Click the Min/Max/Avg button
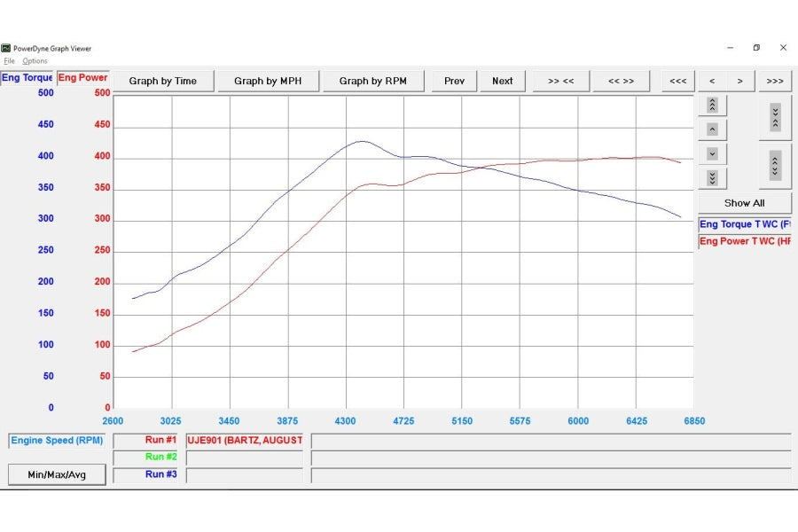 [x=57, y=475]
